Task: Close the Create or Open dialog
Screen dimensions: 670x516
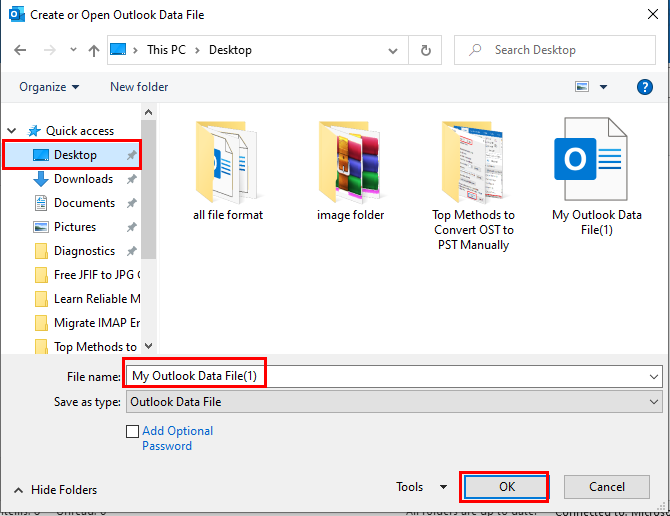Action: pyautogui.click(x=652, y=14)
